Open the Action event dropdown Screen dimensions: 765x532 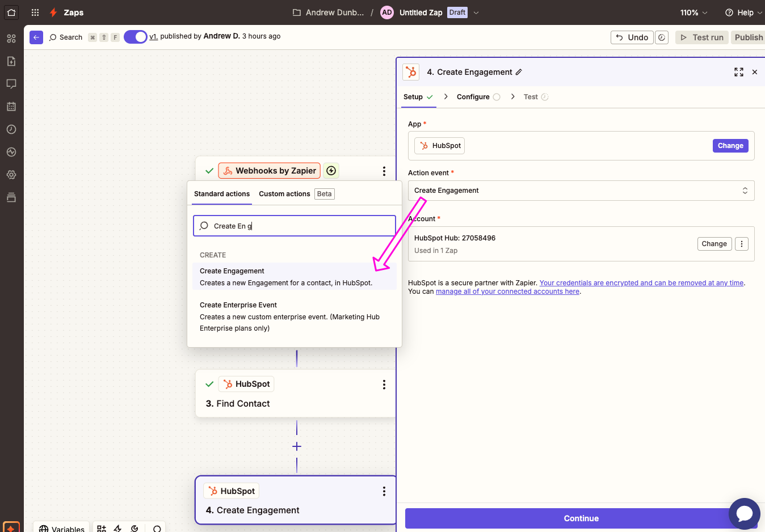coord(581,191)
